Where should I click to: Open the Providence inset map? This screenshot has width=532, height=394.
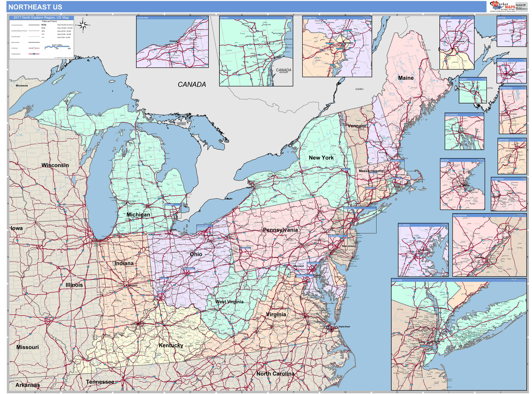[x=464, y=131]
